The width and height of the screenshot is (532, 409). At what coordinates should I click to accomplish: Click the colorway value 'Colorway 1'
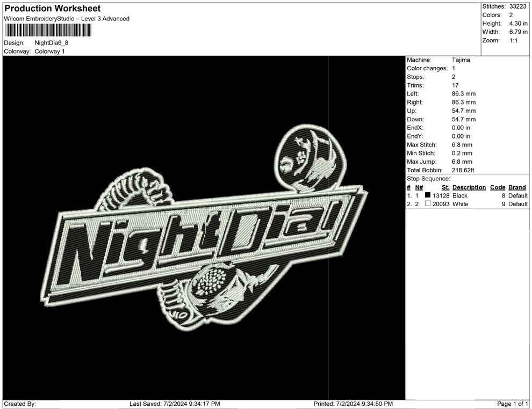[49, 52]
